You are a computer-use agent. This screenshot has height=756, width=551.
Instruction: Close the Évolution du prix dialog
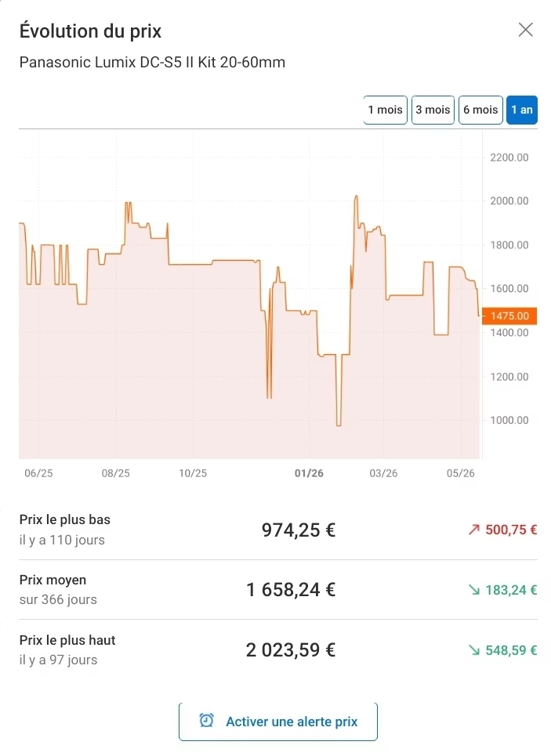click(x=525, y=30)
